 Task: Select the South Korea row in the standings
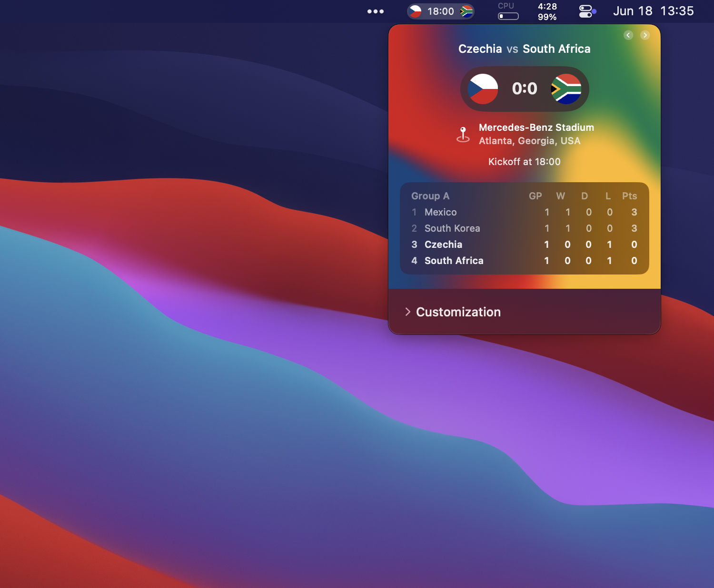point(525,228)
